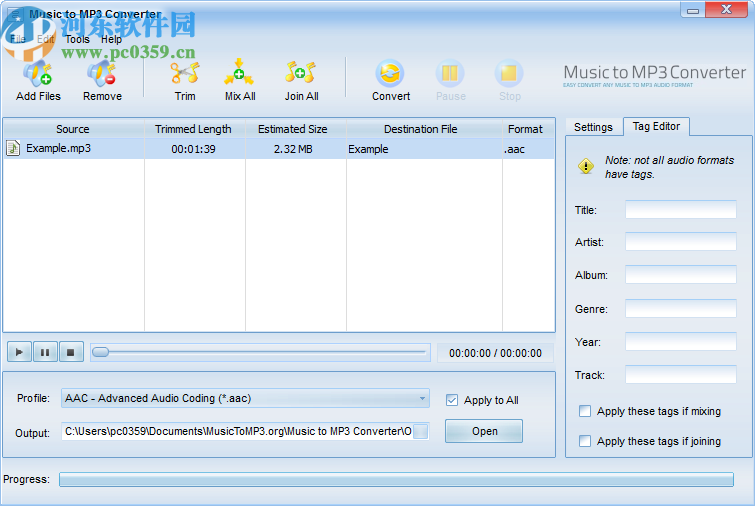Image resolution: width=755 pixels, height=506 pixels.
Task: Click the yellow warning note icon
Action: 586,167
